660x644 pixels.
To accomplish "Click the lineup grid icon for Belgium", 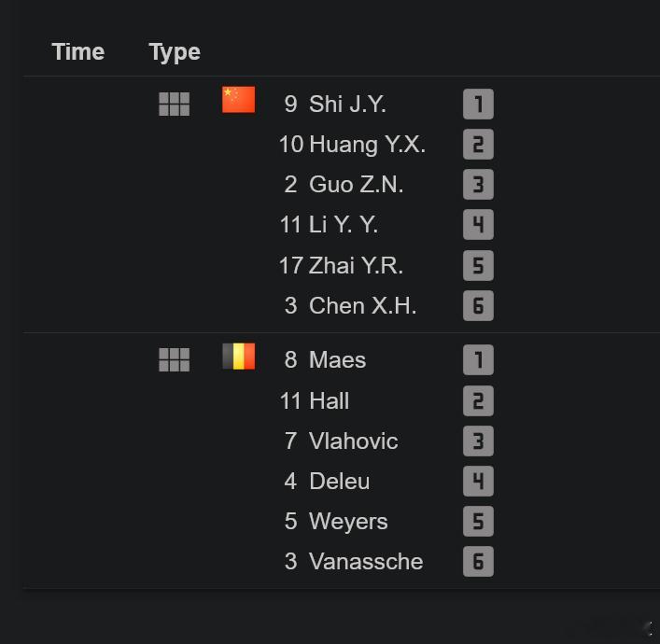I will tap(175, 360).
